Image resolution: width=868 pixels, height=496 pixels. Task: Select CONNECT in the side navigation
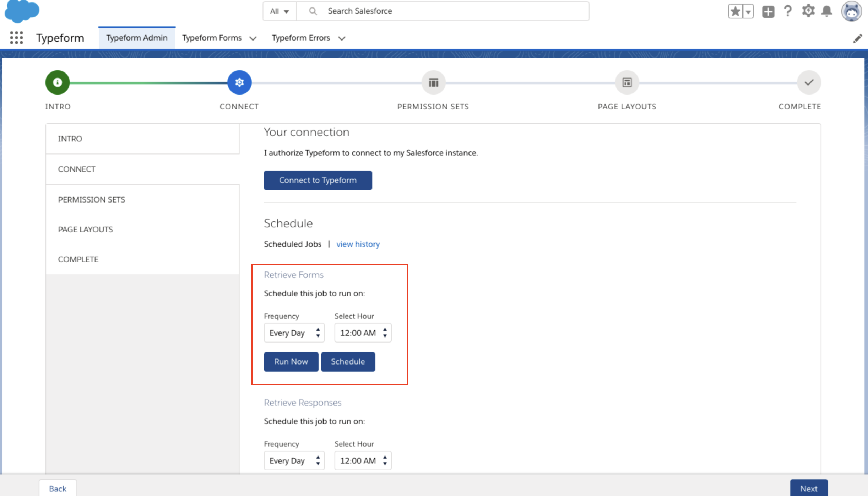click(x=142, y=169)
